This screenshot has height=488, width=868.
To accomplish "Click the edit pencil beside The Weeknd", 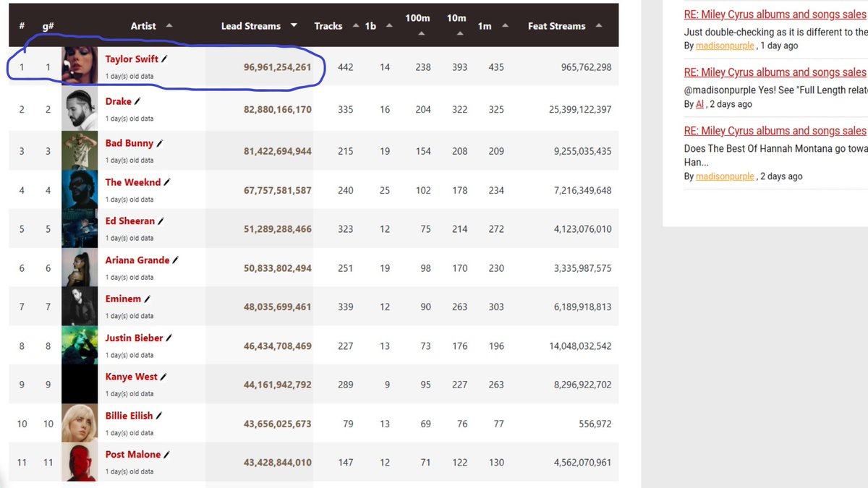I will (167, 183).
